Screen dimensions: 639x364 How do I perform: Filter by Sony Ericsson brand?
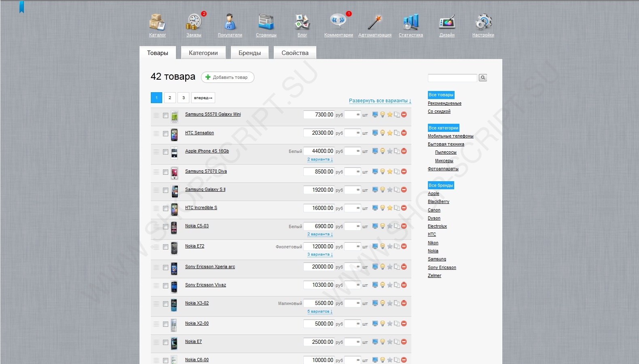pos(442,268)
